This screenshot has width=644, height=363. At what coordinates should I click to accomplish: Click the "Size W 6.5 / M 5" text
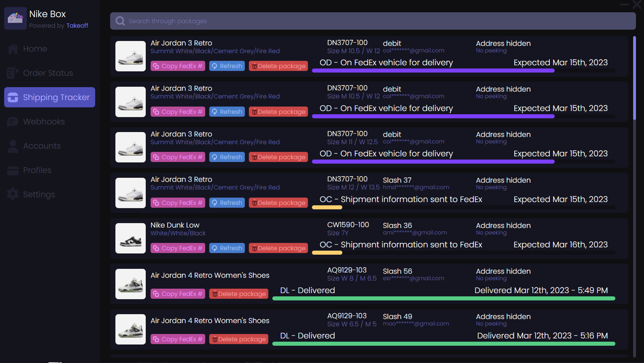[352, 324]
